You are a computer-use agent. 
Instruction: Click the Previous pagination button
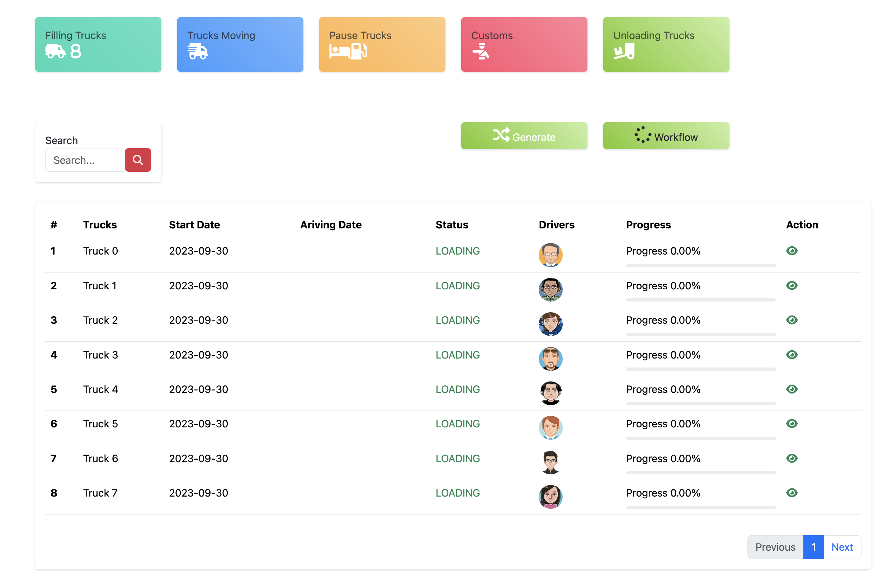(x=775, y=547)
